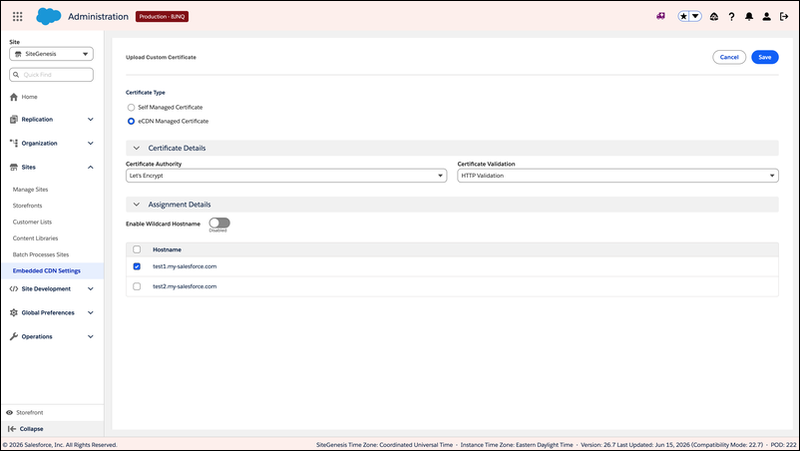Screen dimensions: 800x451
Task: Click the Trailhead astronaut icon in header
Action: click(x=714, y=16)
